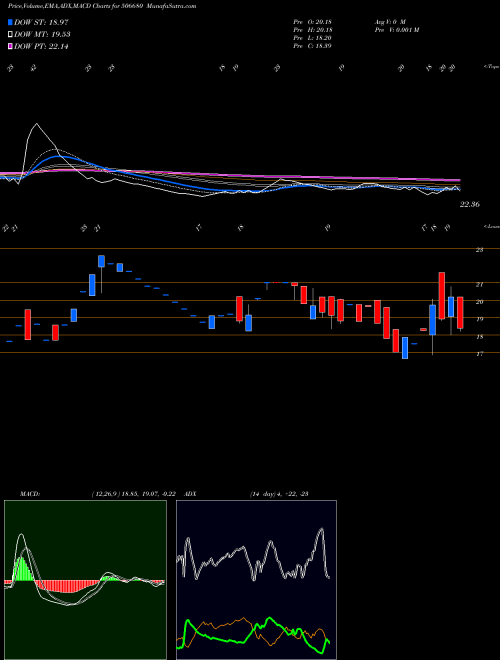Click the 23 price axis label
The height and width of the screenshot is (660, 500).
pos(479,250)
